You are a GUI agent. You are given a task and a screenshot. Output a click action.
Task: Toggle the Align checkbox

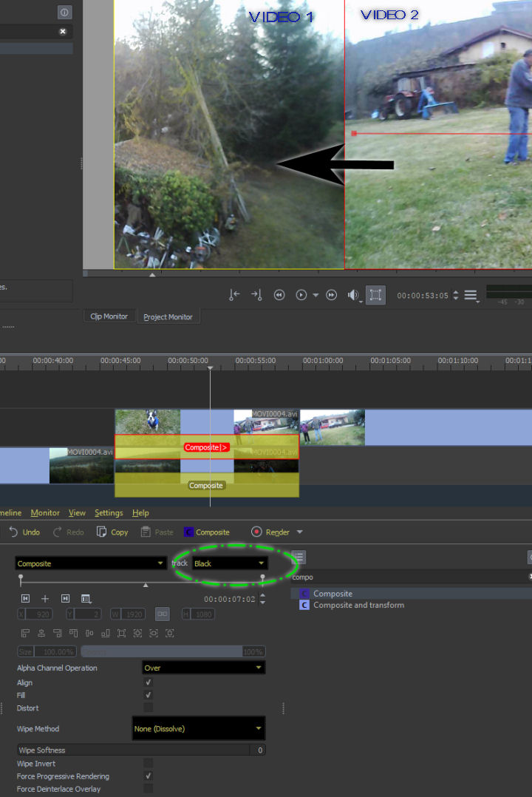point(148,682)
